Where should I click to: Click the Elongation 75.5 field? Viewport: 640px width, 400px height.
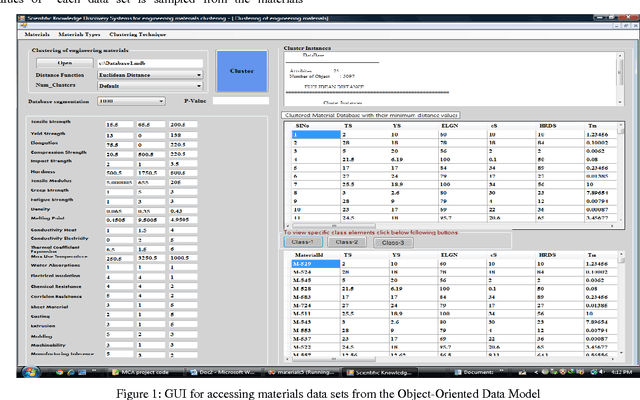pos(119,144)
